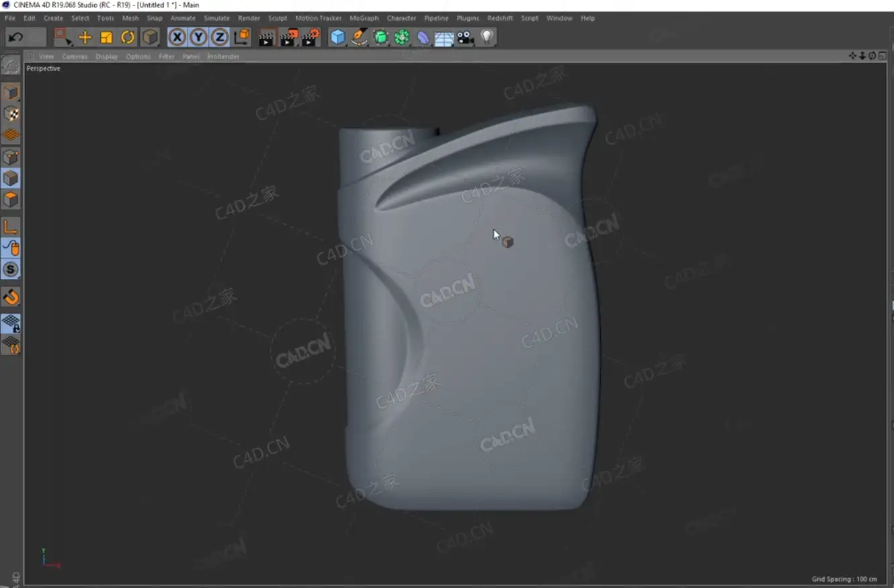
Task: Toggle Viewport Solo mode
Action: 10,269
